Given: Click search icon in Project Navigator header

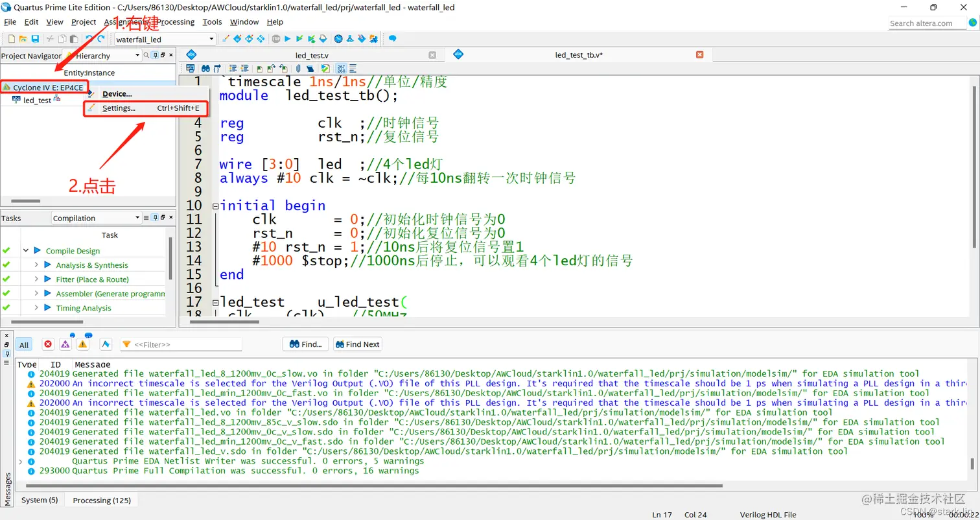Looking at the screenshot, I should coord(146,56).
